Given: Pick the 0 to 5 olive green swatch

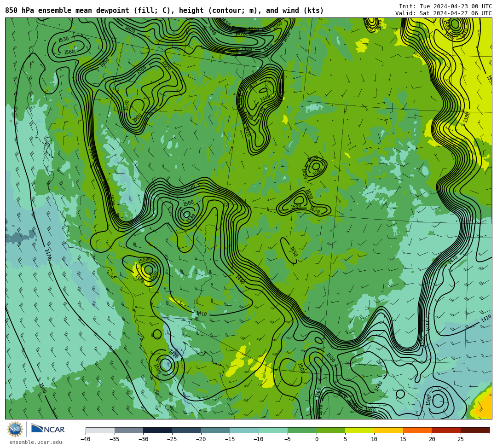Looking at the screenshot, I should (331, 430).
